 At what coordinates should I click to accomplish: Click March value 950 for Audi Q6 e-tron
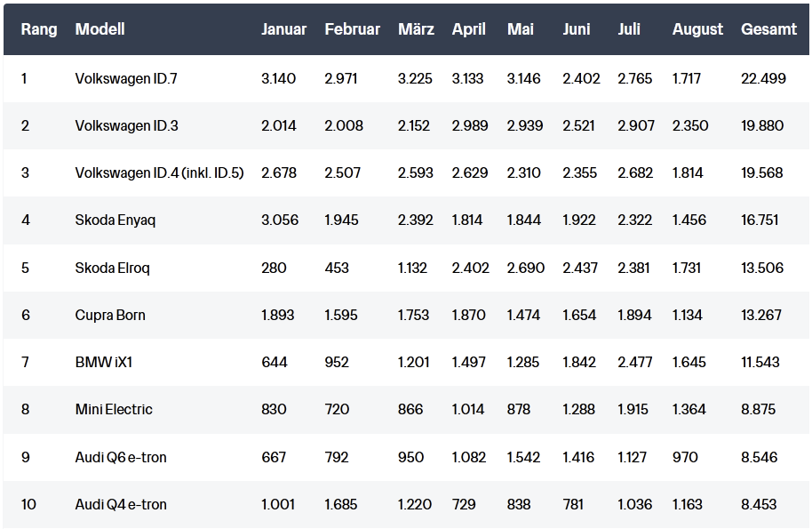coord(410,458)
